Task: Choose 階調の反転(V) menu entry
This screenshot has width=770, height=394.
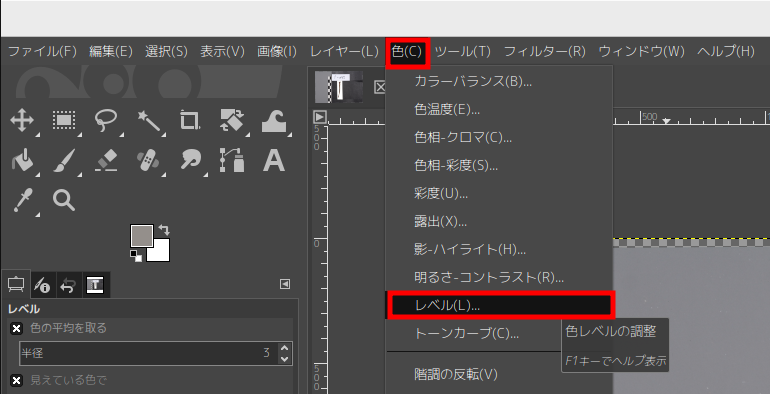Action: [x=499, y=374]
